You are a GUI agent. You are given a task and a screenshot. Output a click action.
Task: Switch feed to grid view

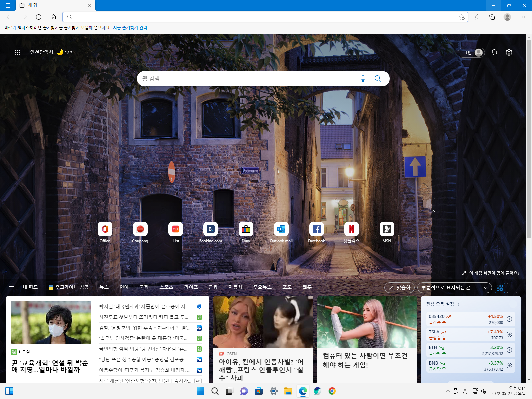tap(500, 288)
